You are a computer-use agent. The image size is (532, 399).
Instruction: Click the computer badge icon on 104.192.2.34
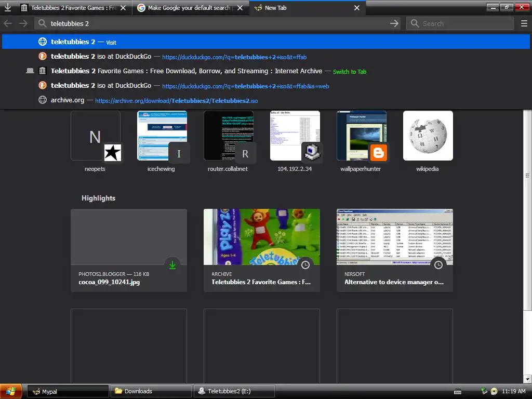(312, 153)
